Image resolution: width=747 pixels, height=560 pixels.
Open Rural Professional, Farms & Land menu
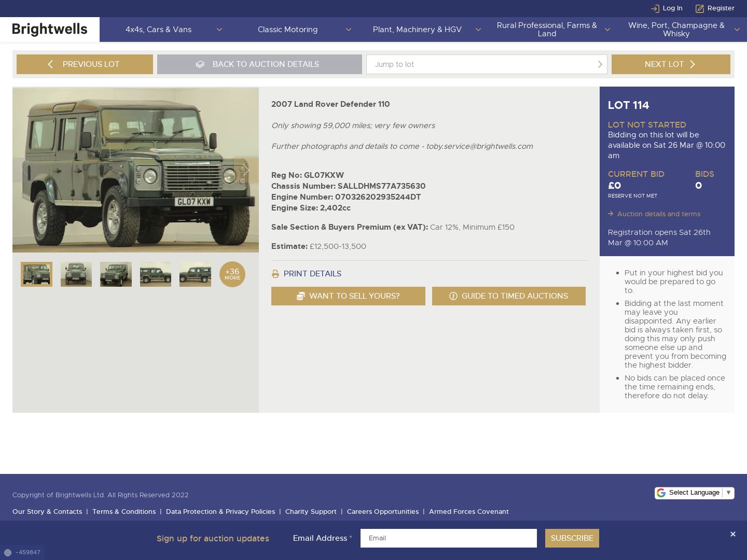coord(547,30)
